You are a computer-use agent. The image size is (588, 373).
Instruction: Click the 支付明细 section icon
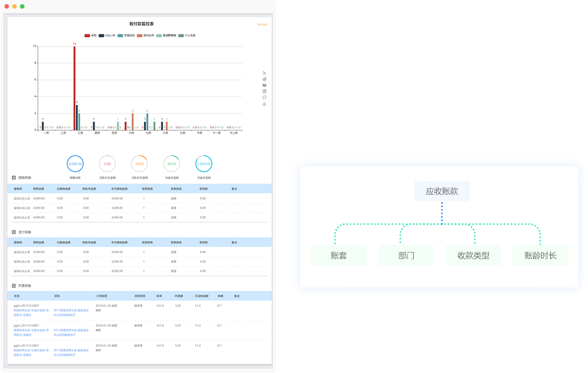[14, 232]
